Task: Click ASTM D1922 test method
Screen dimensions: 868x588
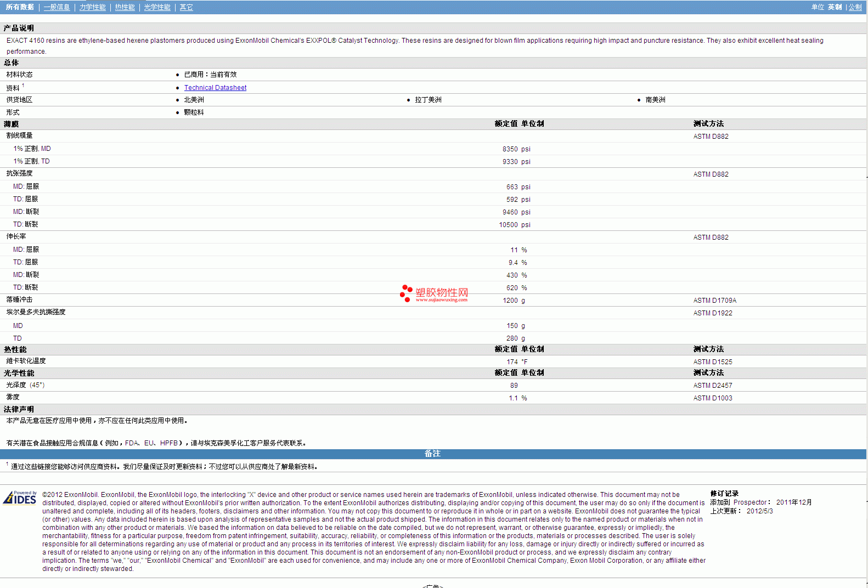Action: click(x=713, y=313)
